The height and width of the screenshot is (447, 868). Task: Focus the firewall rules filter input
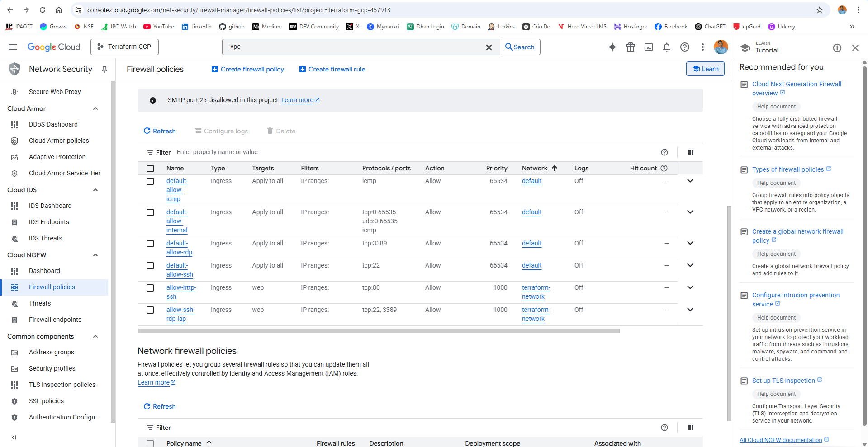tap(416, 152)
